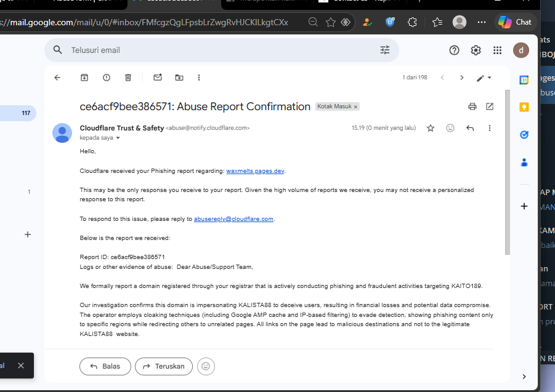The height and width of the screenshot is (392, 555).
Task: Open favorites list icon in browser toolbar
Action: tap(437, 22)
